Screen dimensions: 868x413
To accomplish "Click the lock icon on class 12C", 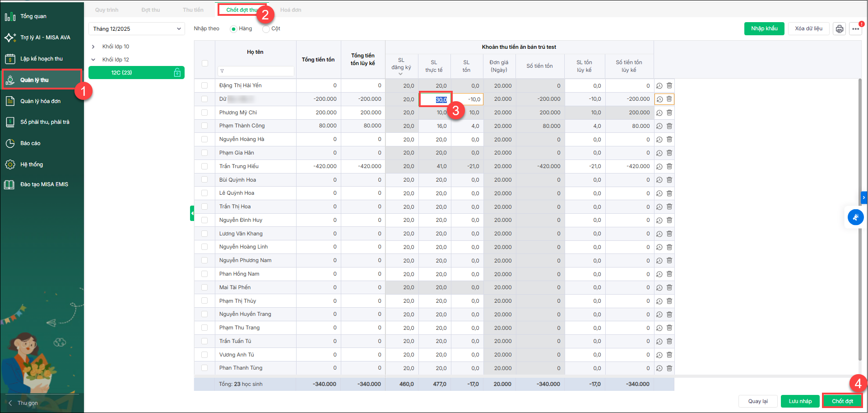I will pos(177,73).
